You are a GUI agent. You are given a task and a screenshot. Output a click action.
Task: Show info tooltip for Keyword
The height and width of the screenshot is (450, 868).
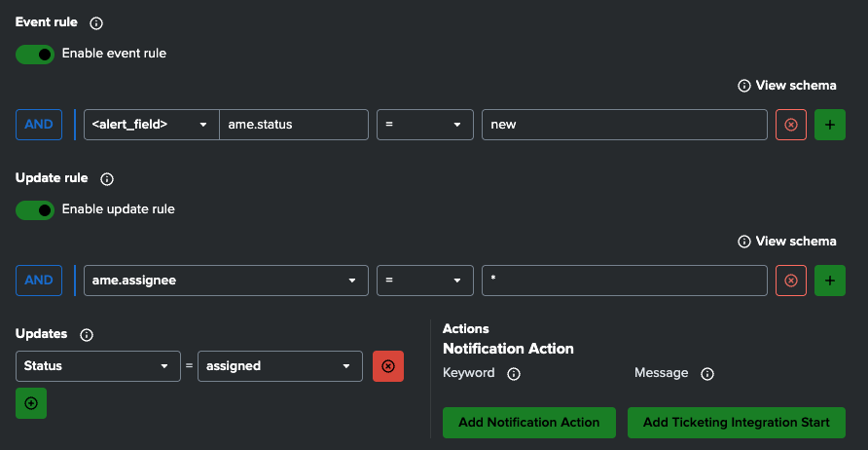514,373
